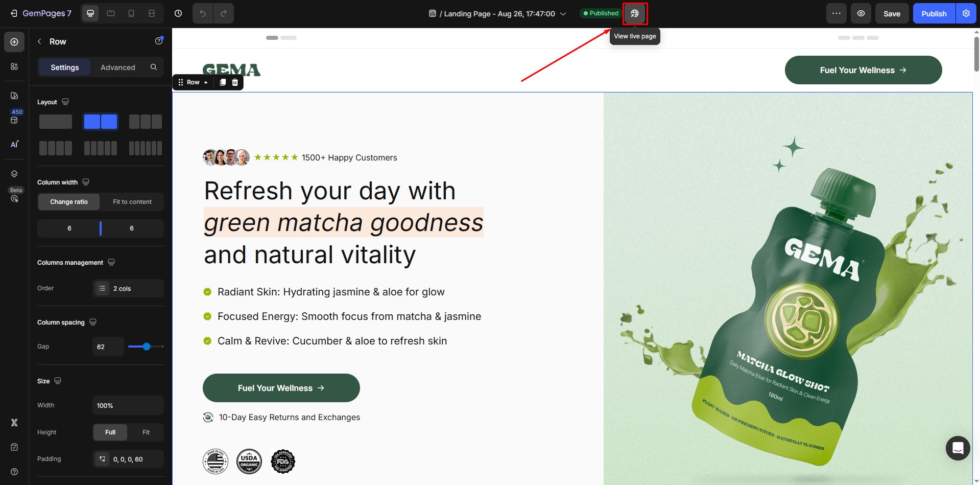This screenshot has height=485, width=980.
Task: Adjust the Gap slider handle
Action: (x=147, y=347)
